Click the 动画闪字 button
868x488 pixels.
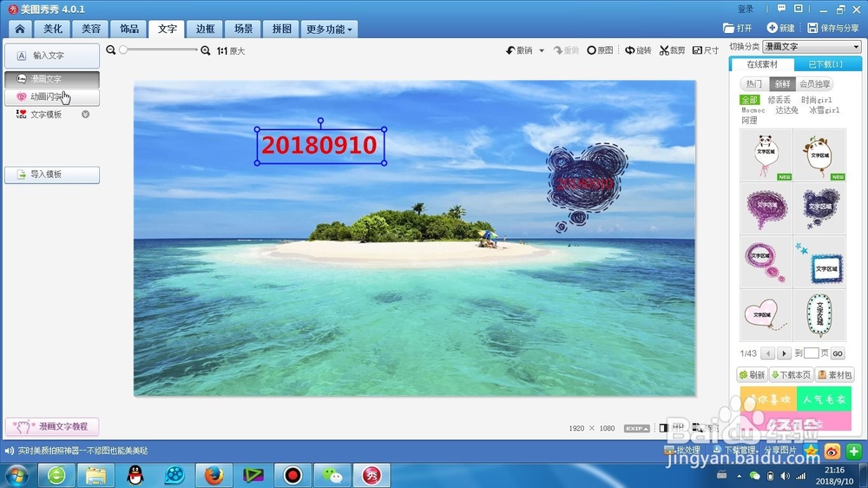[52, 96]
